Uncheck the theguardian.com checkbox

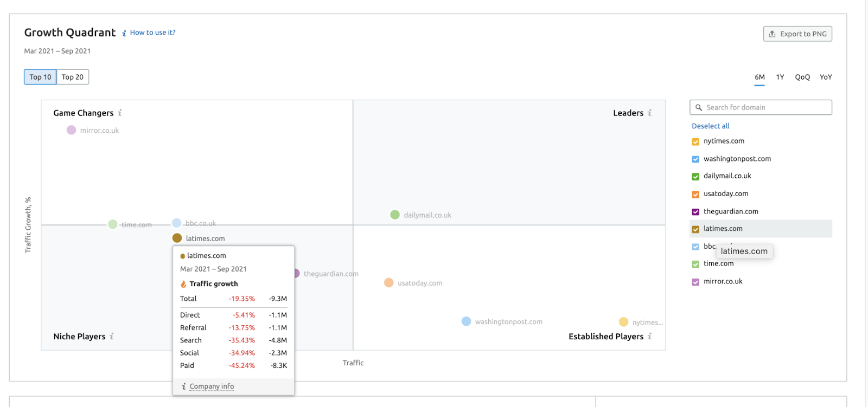click(695, 212)
